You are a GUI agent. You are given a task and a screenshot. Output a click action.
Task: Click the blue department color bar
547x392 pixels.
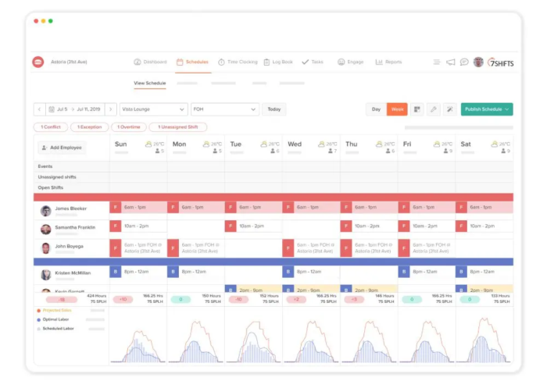[x=273, y=262]
